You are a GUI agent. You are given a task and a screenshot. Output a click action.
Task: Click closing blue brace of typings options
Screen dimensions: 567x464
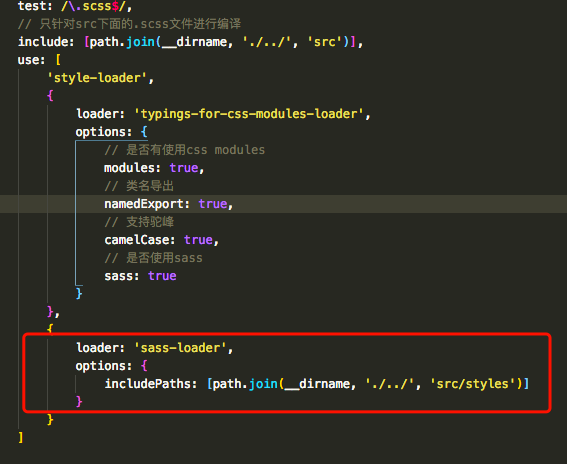coord(79,293)
